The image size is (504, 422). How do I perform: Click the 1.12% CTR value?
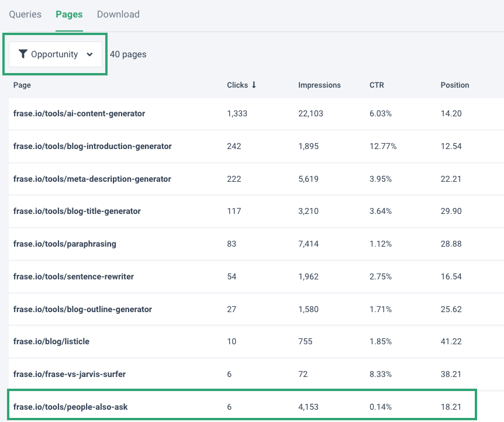(x=381, y=244)
